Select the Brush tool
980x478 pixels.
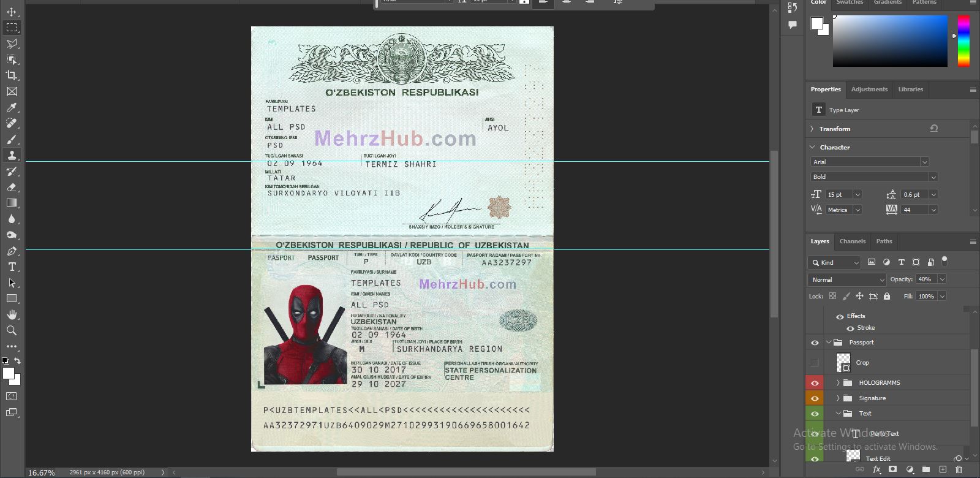[12, 139]
